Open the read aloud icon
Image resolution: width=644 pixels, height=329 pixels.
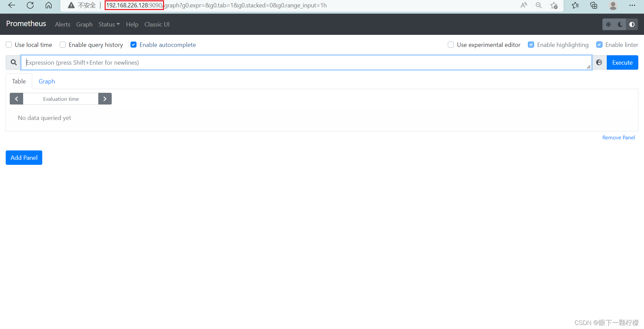point(524,5)
